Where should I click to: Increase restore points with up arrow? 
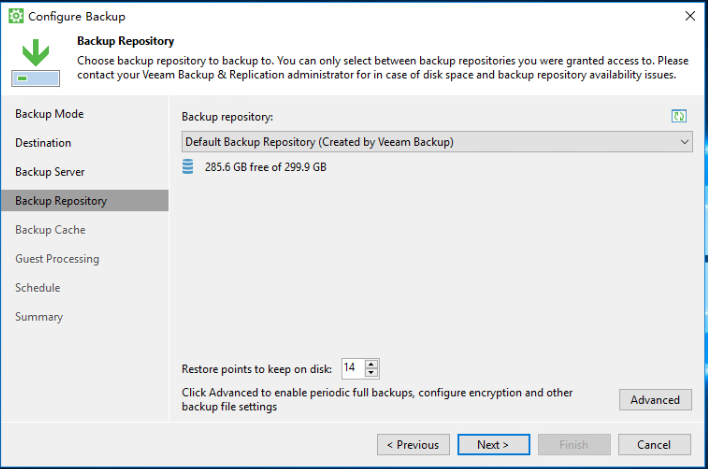[371, 364]
